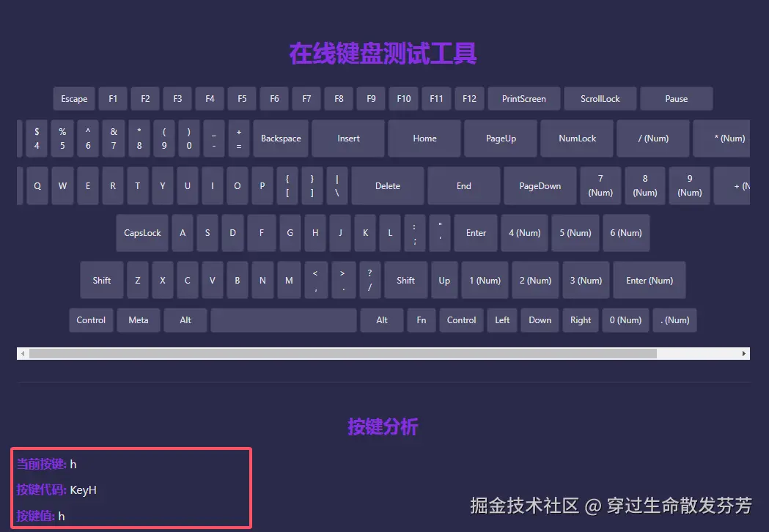Click the Insert key
Viewport: 769px width, 532px height.
(347, 138)
